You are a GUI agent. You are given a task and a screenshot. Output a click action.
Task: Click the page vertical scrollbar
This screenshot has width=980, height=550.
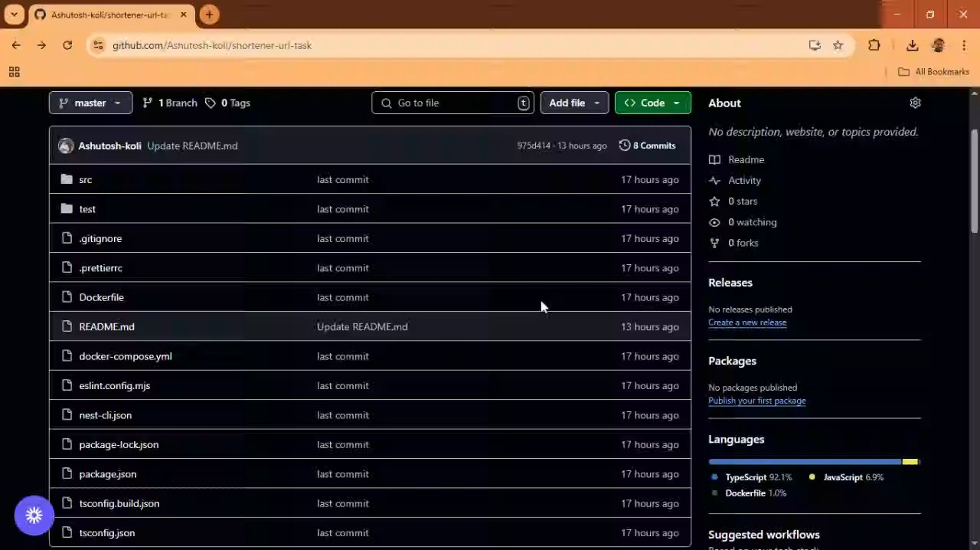pos(975,182)
